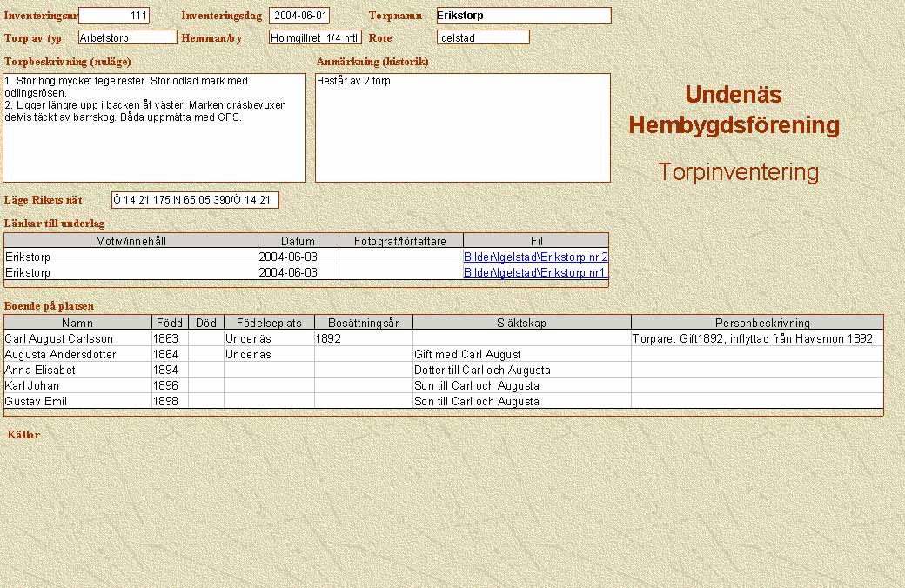Viewport: 905px width, 588px height.
Task: Click the Hemman/by field with Holmgillret
Action: tap(315, 38)
